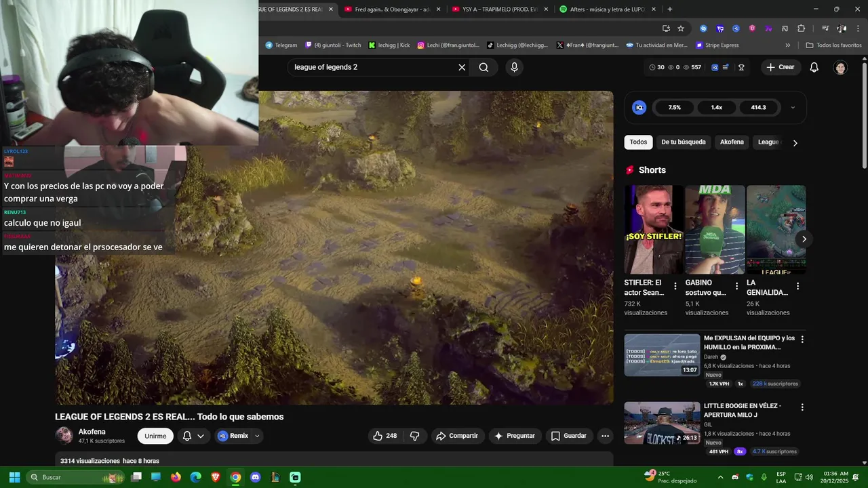Open the Chrome extensions puzzle menu
Image resolution: width=868 pixels, height=488 pixels.
801,28
